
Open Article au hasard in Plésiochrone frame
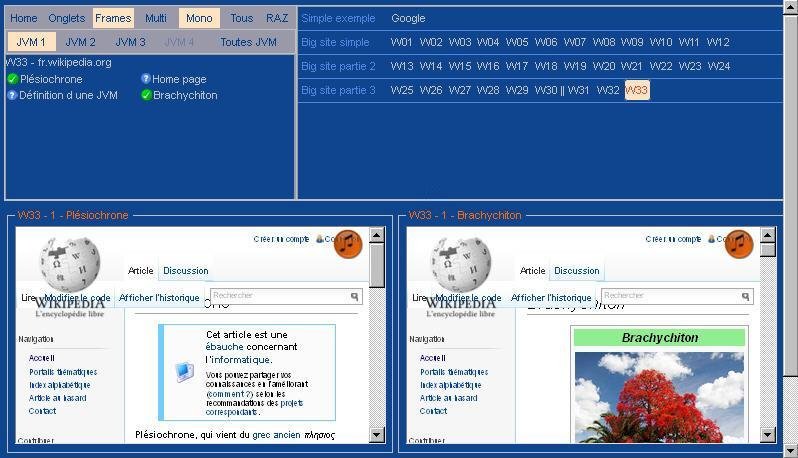(x=58, y=398)
